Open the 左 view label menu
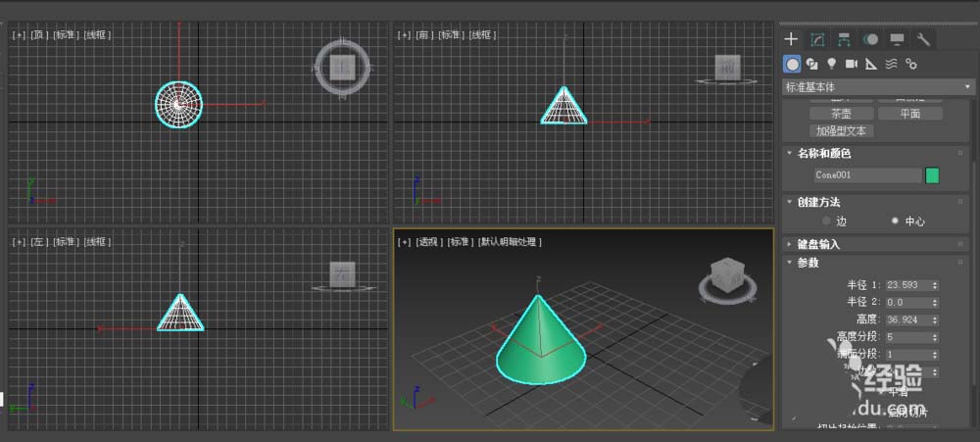This screenshot has height=442, width=980. (39, 242)
